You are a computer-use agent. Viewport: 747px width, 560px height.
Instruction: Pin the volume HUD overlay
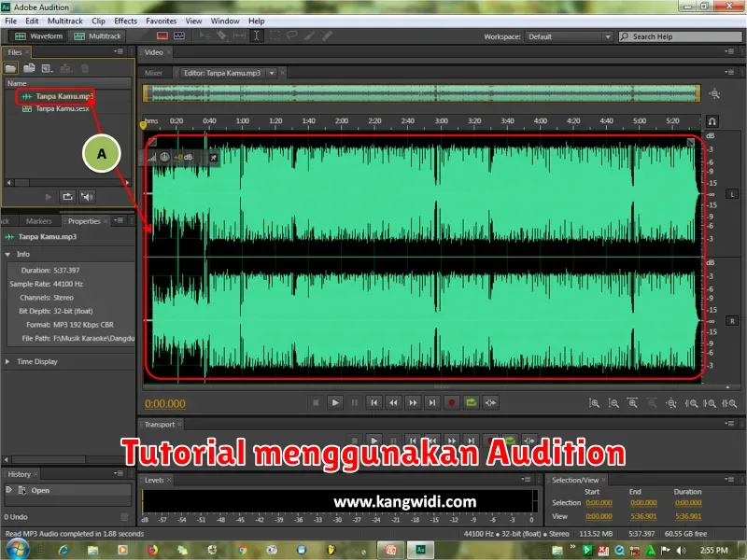click(214, 158)
